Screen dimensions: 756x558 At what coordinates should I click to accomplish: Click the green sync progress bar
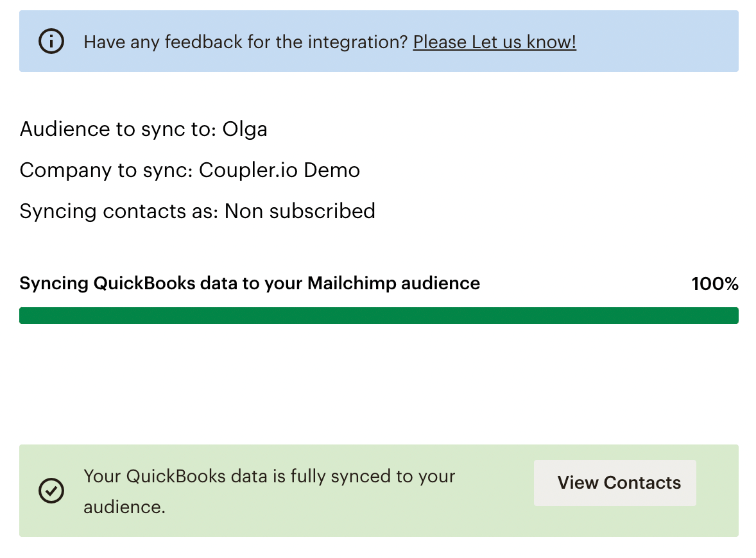tap(379, 315)
